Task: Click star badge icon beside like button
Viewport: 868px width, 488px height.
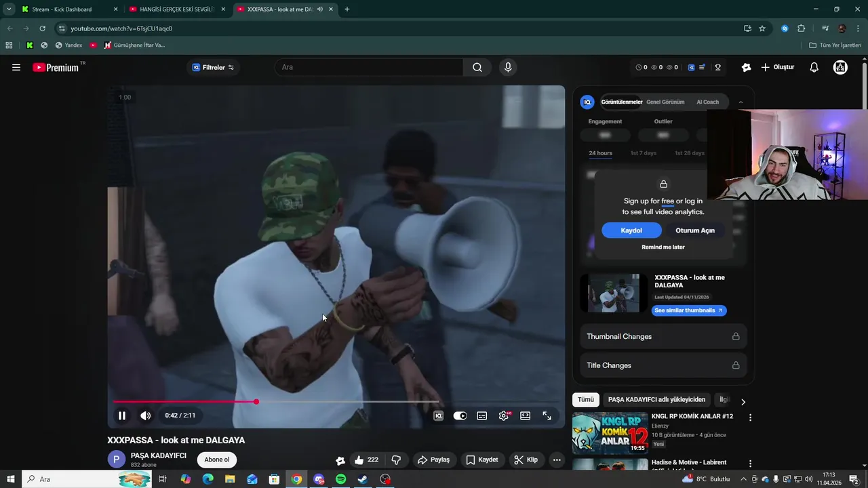Action: click(x=340, y=460)
